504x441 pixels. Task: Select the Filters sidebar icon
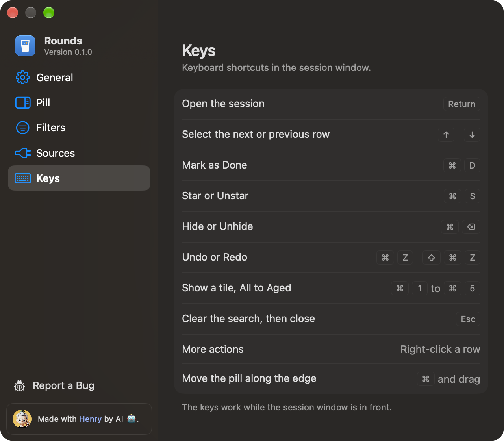[x=23, y=128]
